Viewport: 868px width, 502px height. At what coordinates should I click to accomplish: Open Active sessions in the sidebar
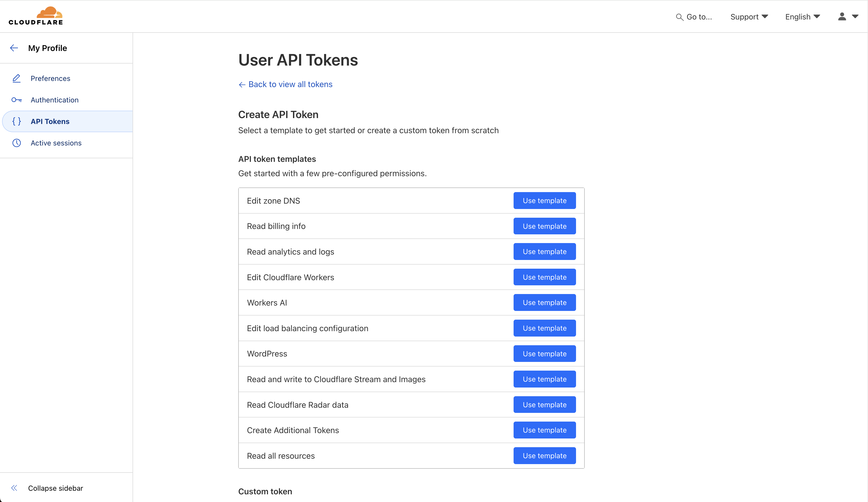(56, 143)
